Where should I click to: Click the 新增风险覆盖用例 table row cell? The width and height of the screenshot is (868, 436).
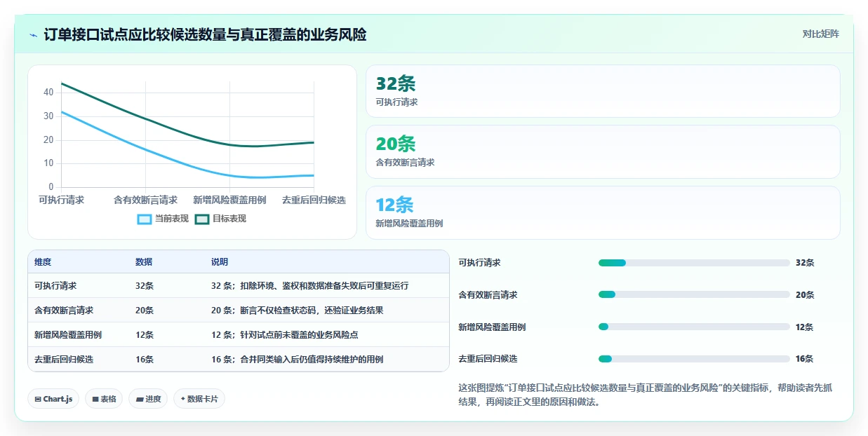[x=68, y=334]
